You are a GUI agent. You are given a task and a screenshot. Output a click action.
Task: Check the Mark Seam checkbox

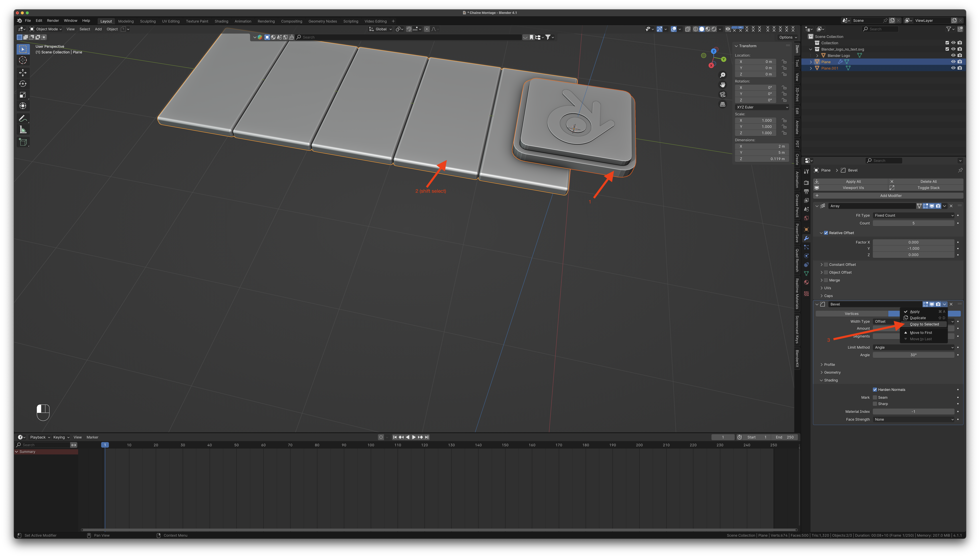coord(875,397)
